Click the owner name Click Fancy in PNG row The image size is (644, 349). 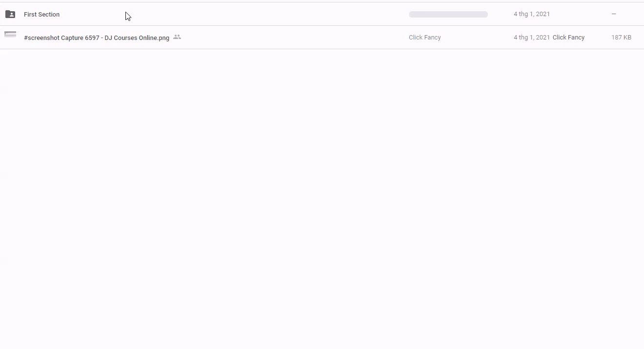coord(424,38)
